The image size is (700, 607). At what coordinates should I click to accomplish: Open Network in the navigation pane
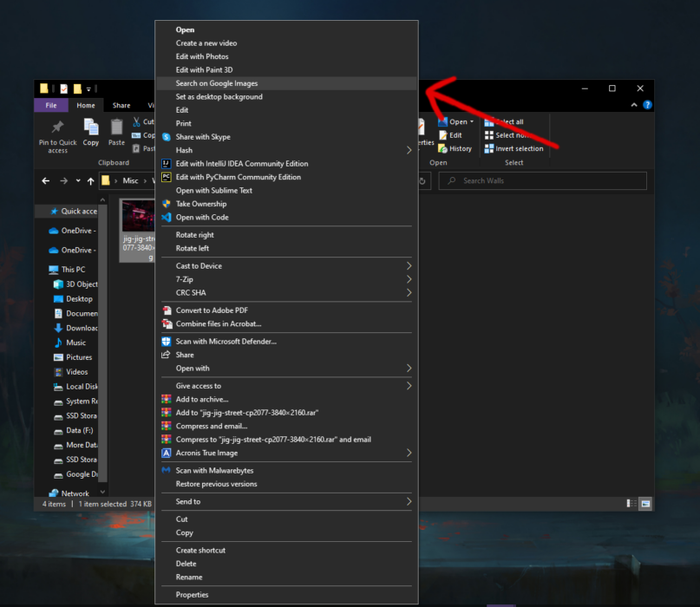click(70, 493)
